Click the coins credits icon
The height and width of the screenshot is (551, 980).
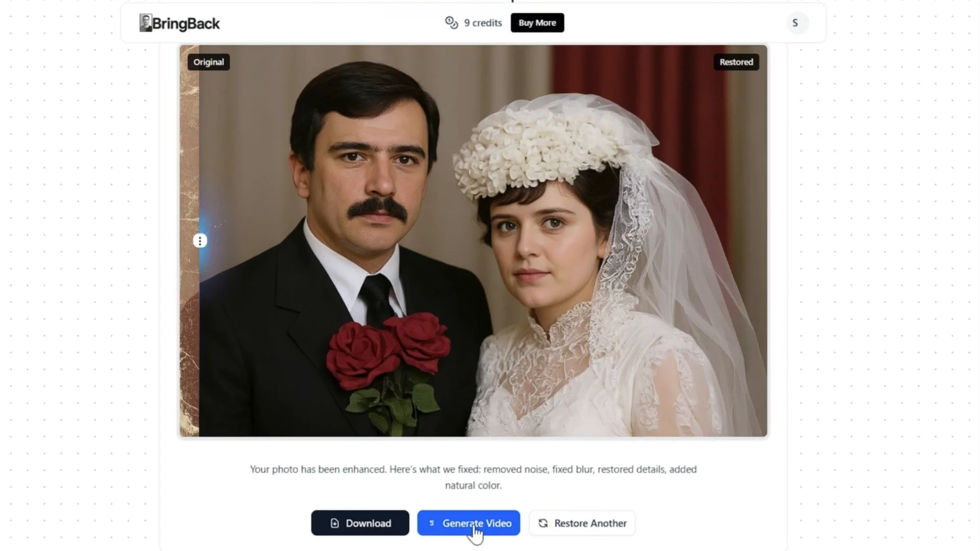pos(451,23)
